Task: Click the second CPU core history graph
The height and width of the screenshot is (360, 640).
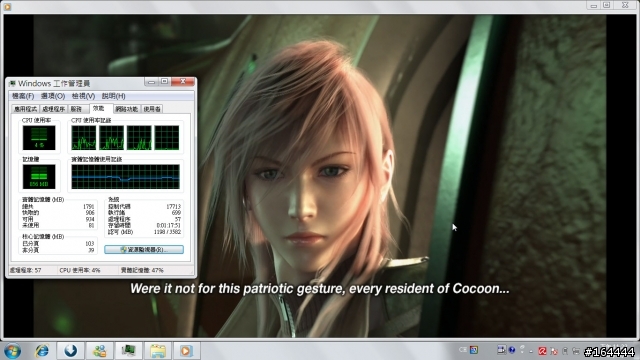Action: pos(111,138)
